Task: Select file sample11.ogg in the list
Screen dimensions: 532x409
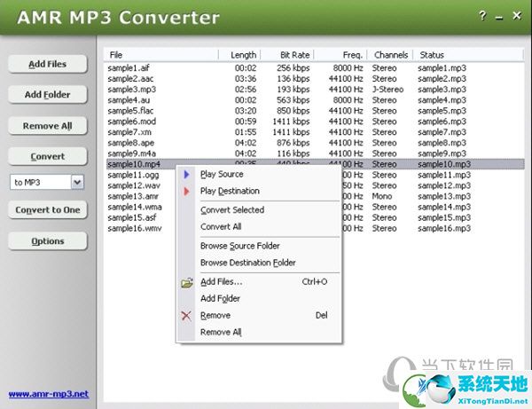Action: coord(133,175)
